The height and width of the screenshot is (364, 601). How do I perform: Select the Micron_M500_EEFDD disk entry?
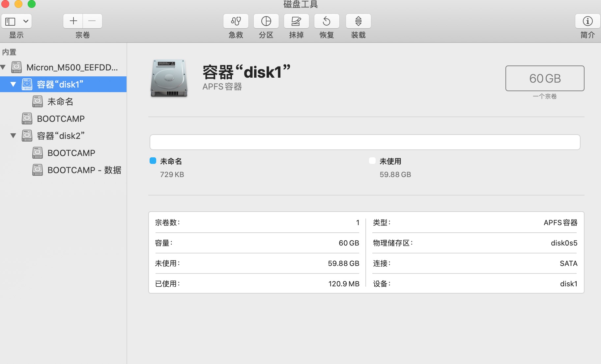(72, 67)
